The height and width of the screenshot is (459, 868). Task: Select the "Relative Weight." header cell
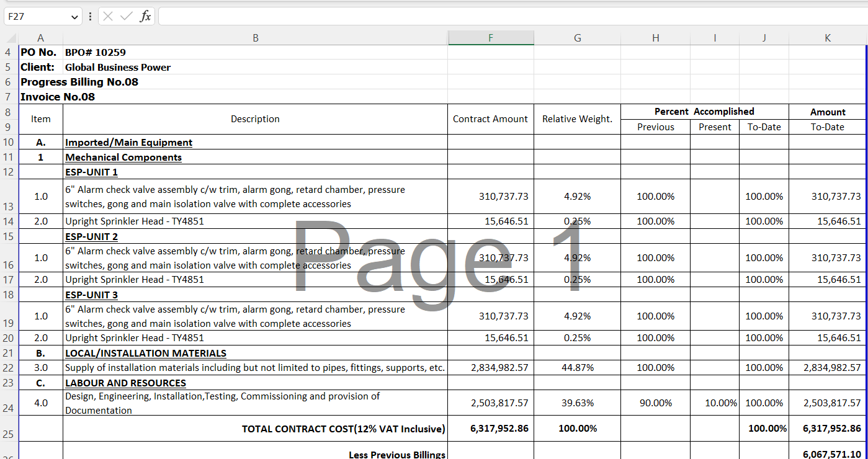pyautogui.click(x=577, y=119)
